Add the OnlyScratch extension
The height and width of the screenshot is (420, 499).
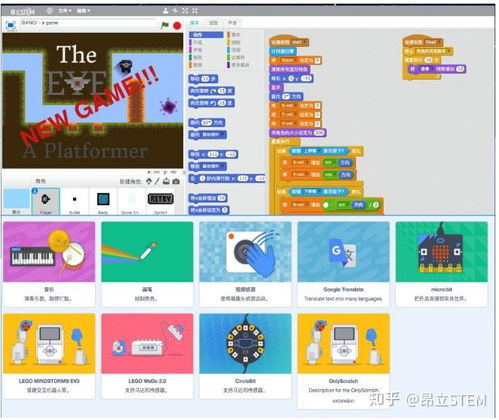[x=343, y=361]
